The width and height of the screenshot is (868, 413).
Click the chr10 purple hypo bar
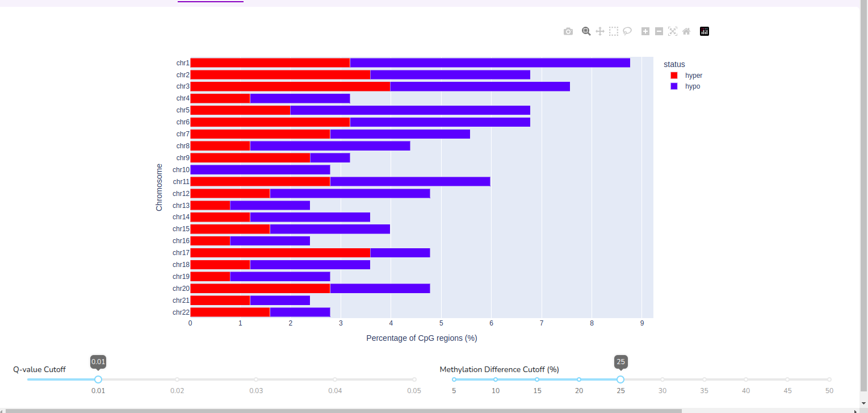[260, 169]
